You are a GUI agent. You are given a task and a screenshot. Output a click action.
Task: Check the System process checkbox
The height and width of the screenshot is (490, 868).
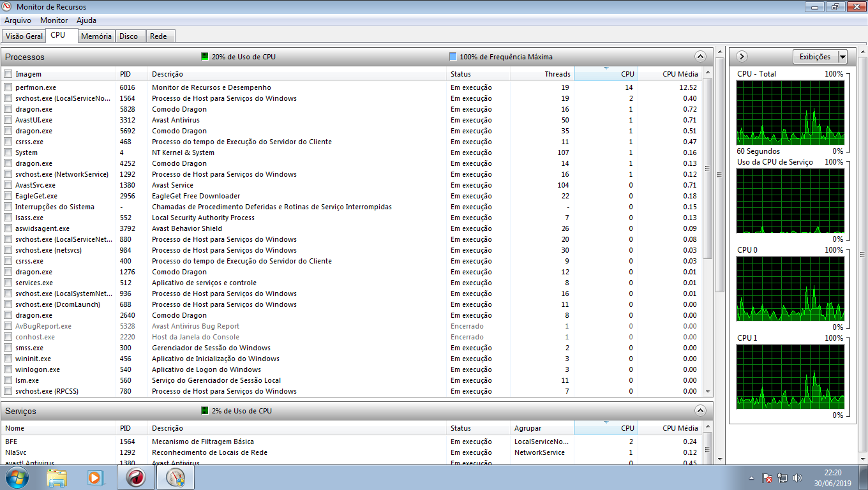click(x=8, y=152)
